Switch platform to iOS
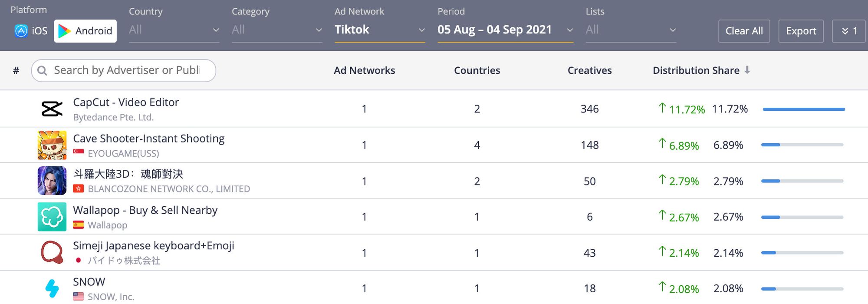The width and height of the screenshot is (868, 304). tap(31, 31)
